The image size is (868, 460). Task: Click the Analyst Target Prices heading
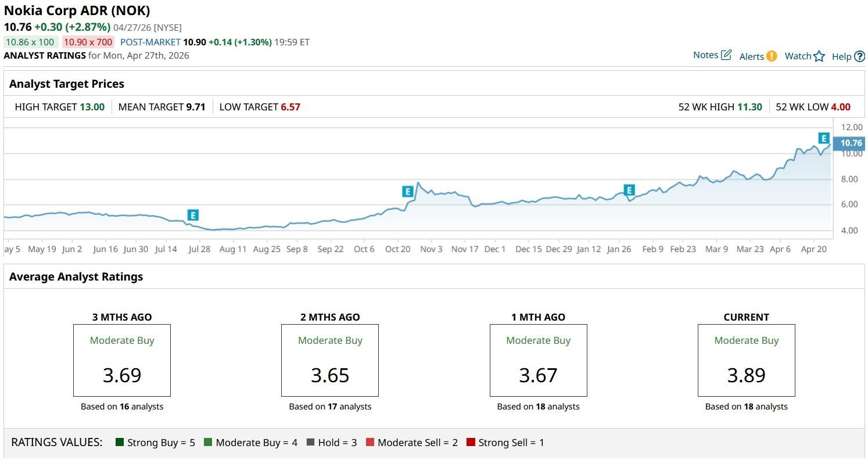coord(67,84)
